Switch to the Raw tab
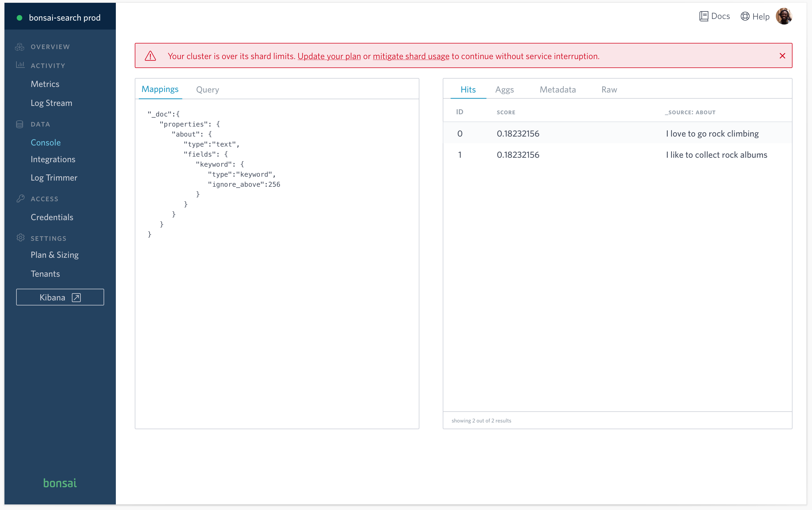The image size is (812, 510). [x=609, y=89]
